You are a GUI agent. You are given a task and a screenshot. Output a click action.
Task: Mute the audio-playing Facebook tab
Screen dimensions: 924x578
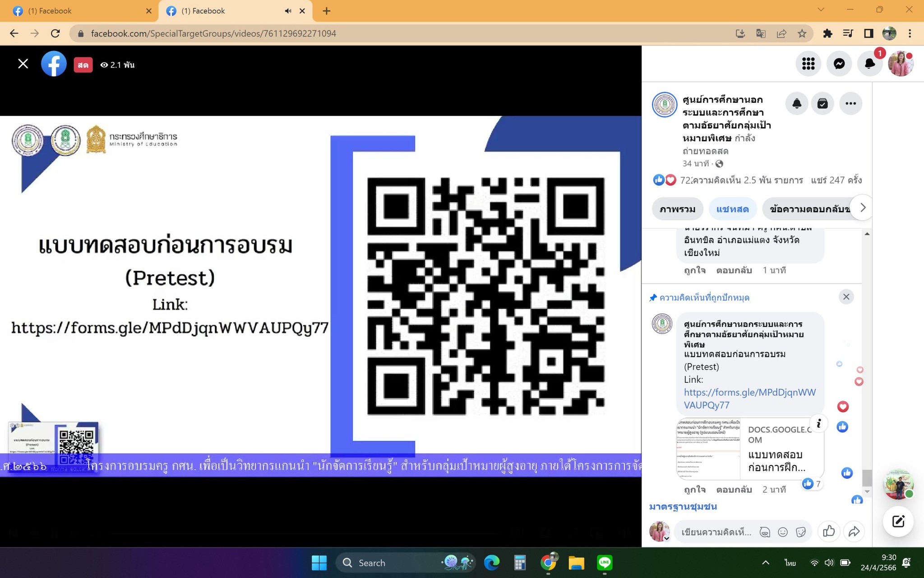click(x=288, y=11)
